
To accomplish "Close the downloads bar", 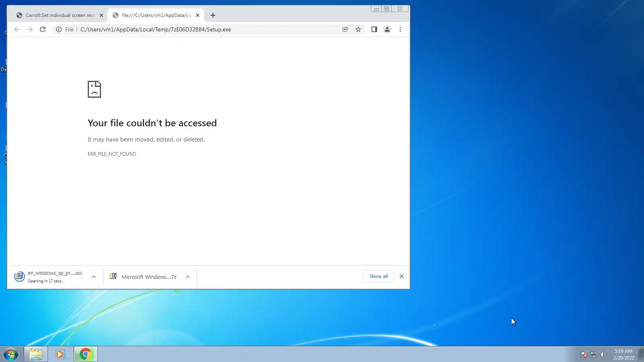I will coord(401,276).
